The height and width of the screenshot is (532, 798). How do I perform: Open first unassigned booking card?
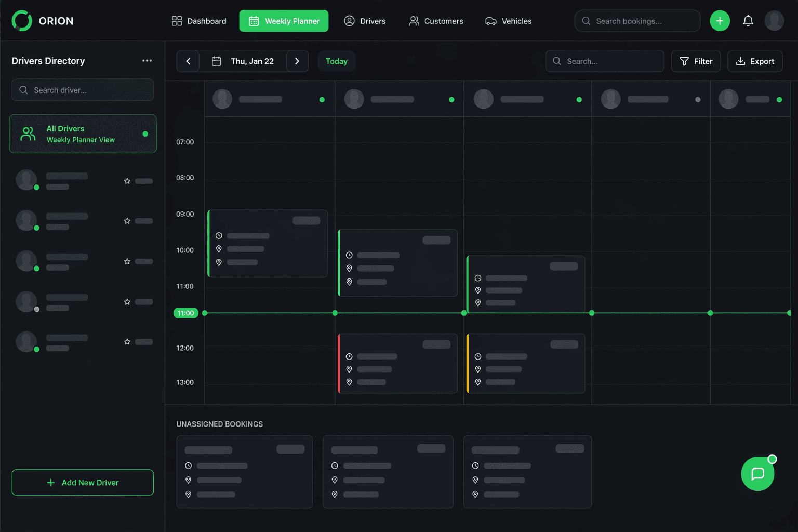click(x=245, y=472)
